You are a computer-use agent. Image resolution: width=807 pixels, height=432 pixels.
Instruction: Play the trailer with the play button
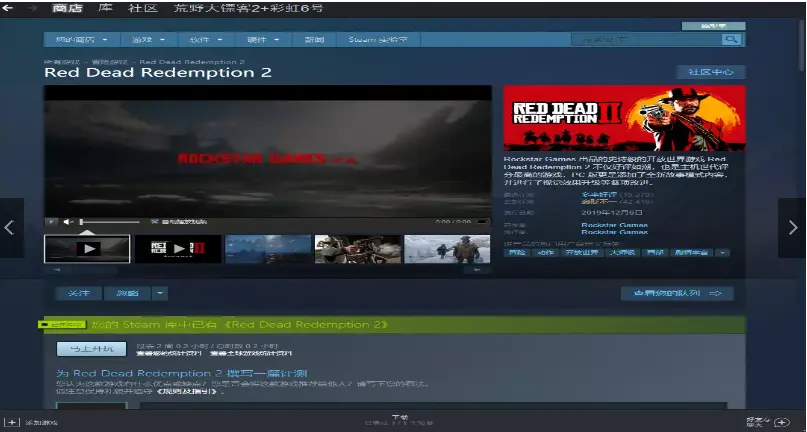[x=51, y=222]
